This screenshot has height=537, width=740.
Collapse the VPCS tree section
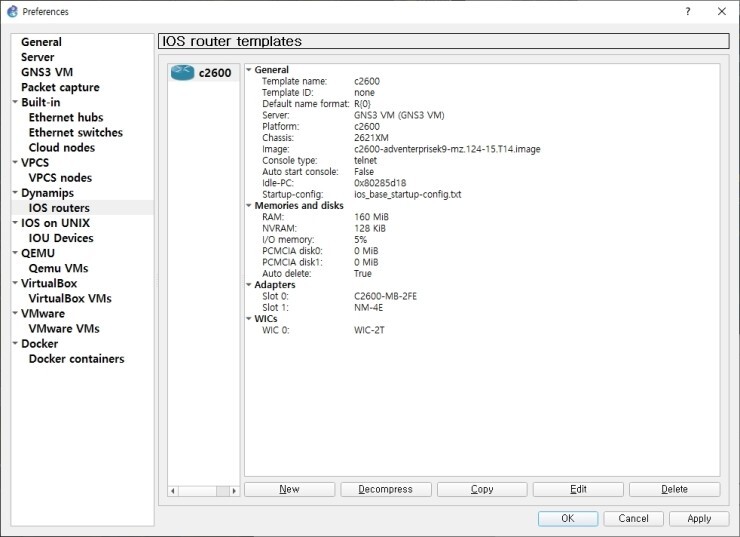click(15, 162)
